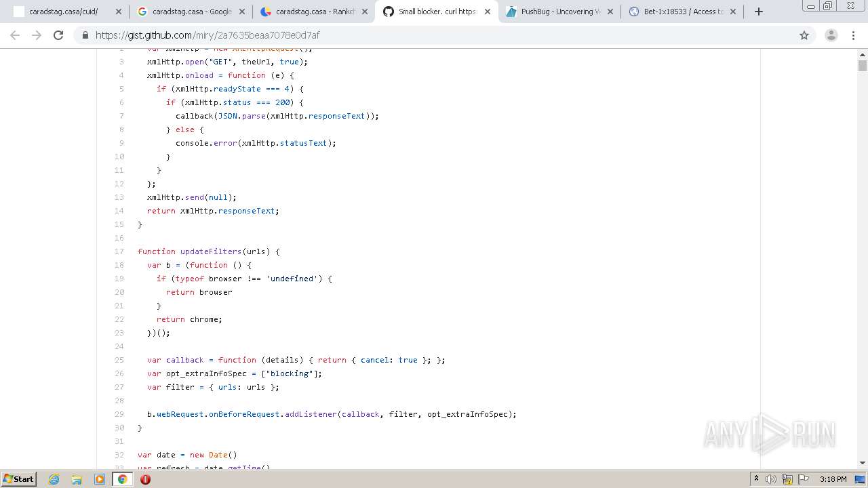This screenshot has width=868, height=488.
Task: Show hidden system tray icons
Action: (757, 479)
